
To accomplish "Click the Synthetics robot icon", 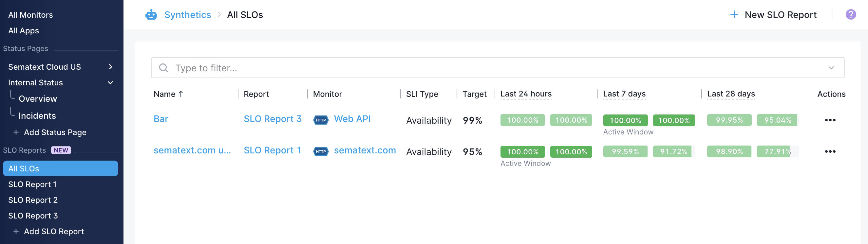I will [151, 15].
